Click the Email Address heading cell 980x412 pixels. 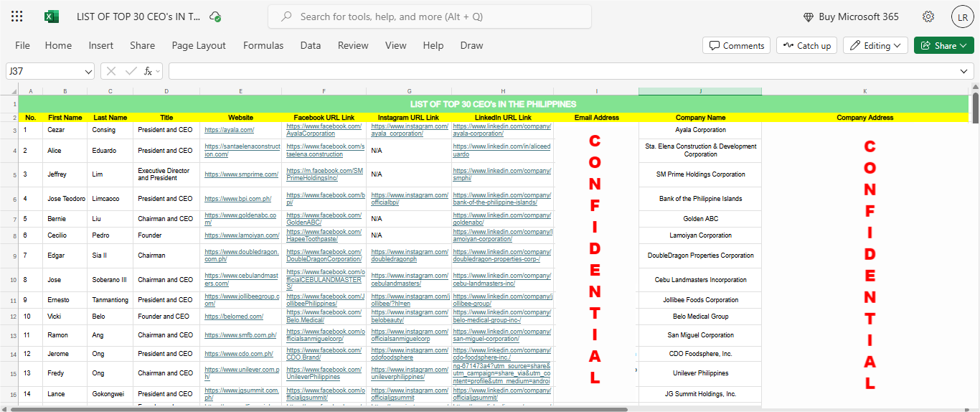pos(596,118)
